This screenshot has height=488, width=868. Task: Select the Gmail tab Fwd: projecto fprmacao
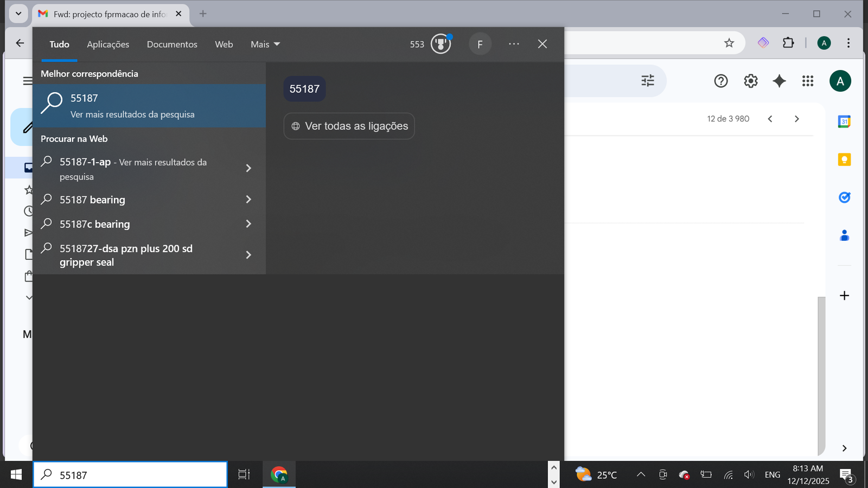click(x=111, y=14)
